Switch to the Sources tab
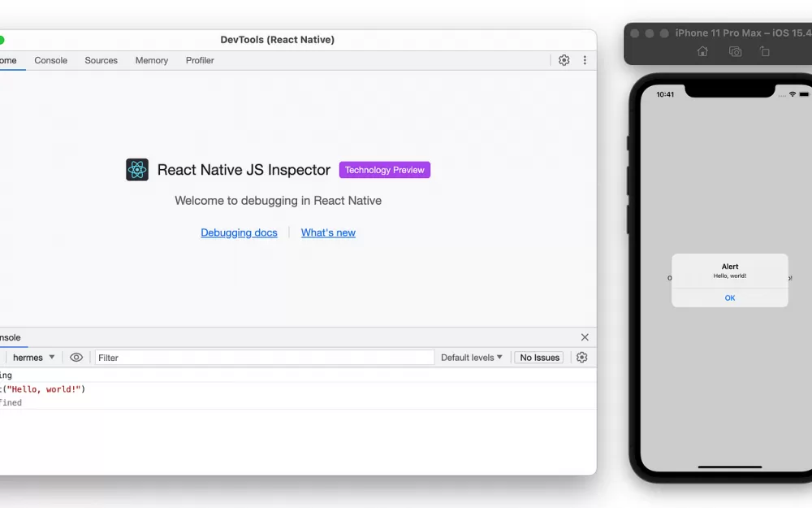The height and width of the screenshot is (508, 812). click(x=101, y=60)
